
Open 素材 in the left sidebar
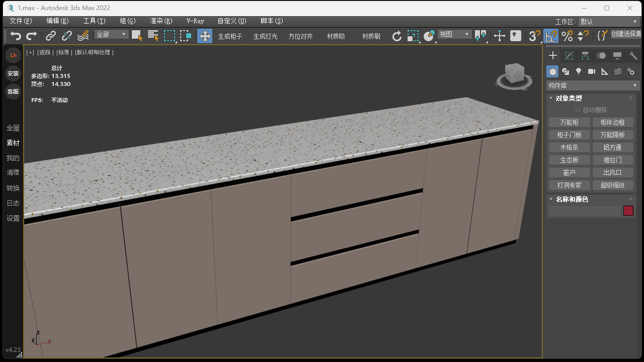[13, 143]
